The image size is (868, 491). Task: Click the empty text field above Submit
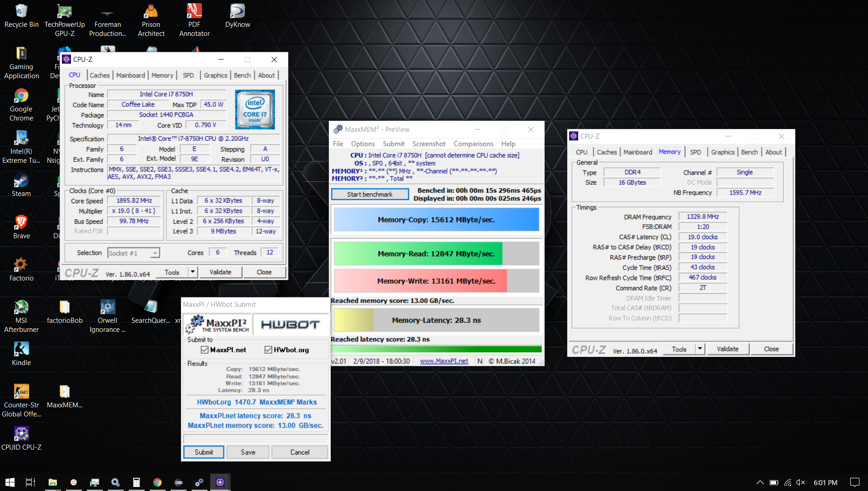click(255, 439)
